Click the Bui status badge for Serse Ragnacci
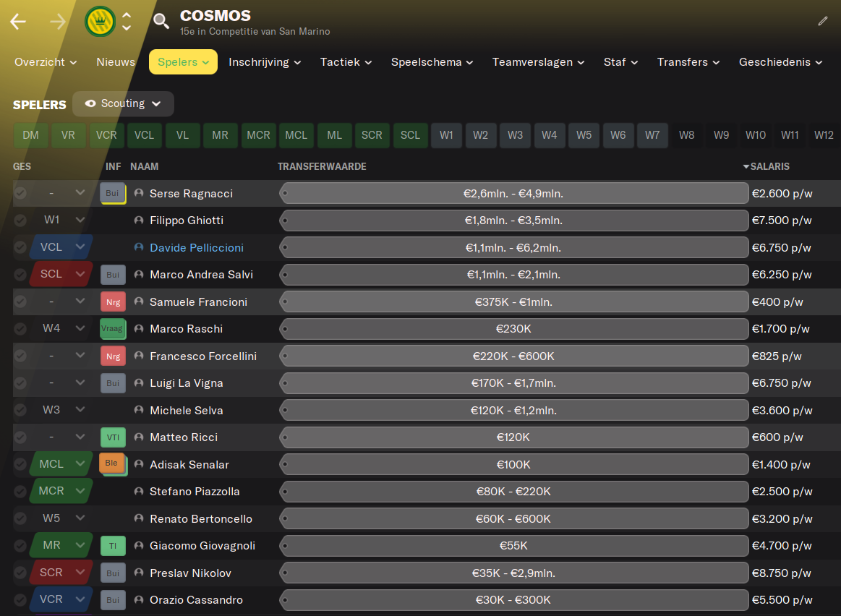 pos(113,193)
